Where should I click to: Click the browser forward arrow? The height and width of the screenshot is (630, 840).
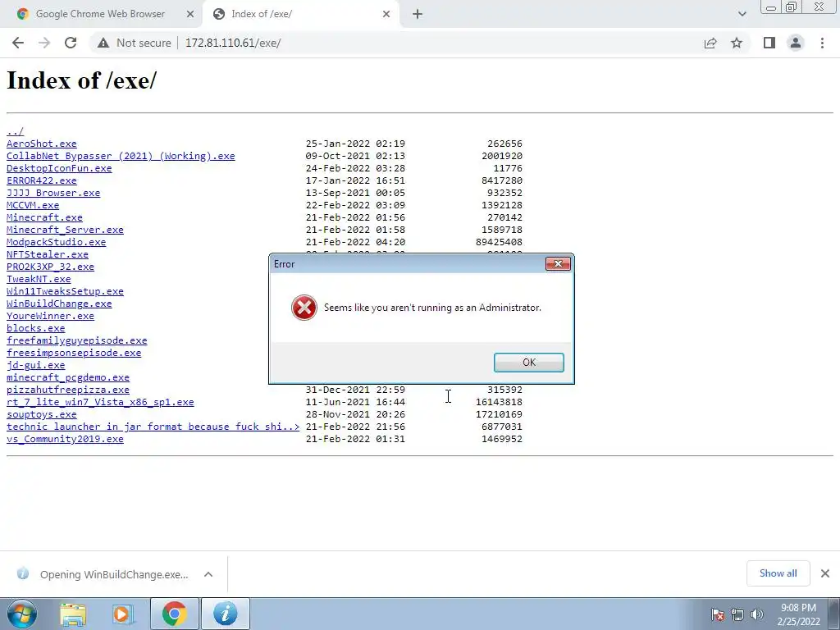(44, 43)
